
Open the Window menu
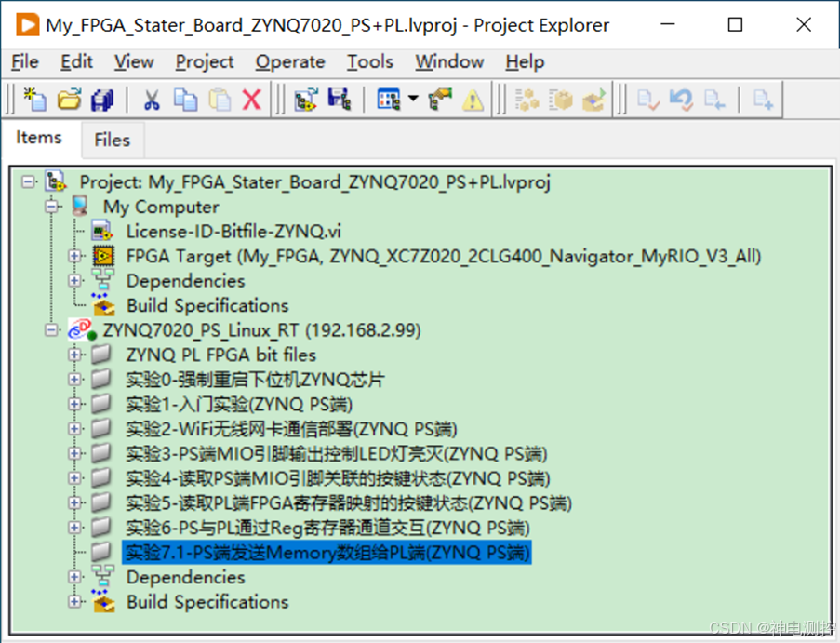point(449,62)
